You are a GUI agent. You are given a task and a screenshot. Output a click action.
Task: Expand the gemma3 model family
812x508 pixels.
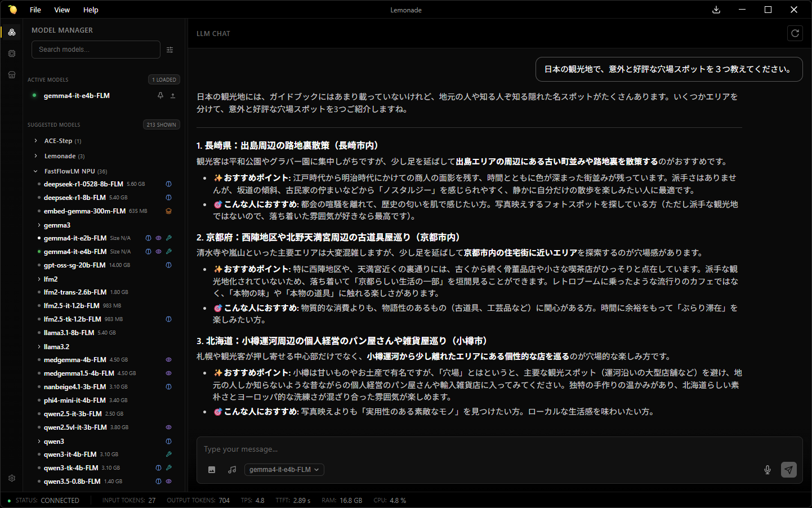point(39,225)
